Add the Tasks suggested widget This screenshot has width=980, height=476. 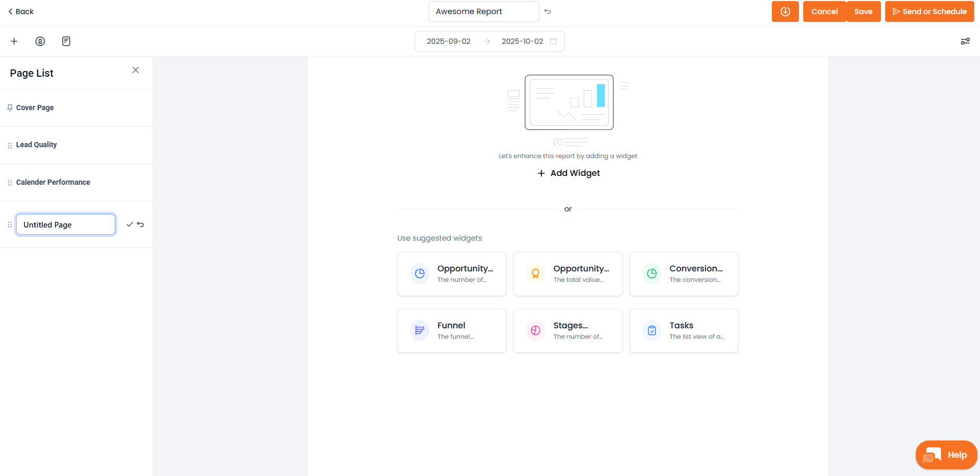[x=684, y=331]
